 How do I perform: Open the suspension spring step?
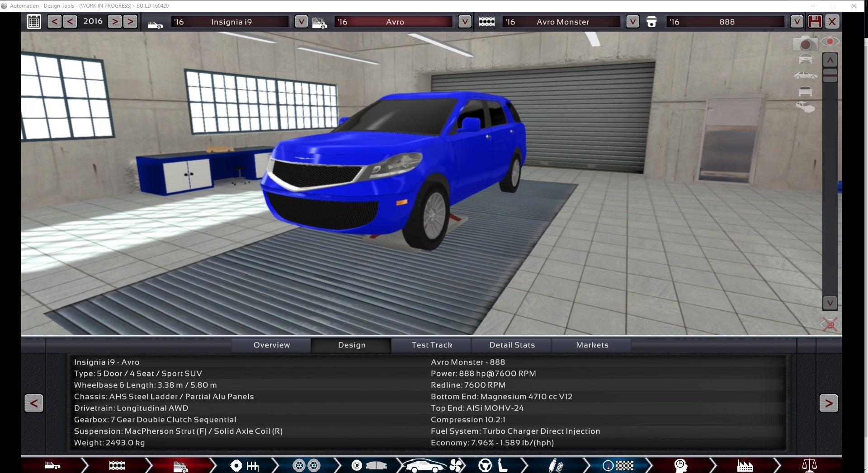556,466
